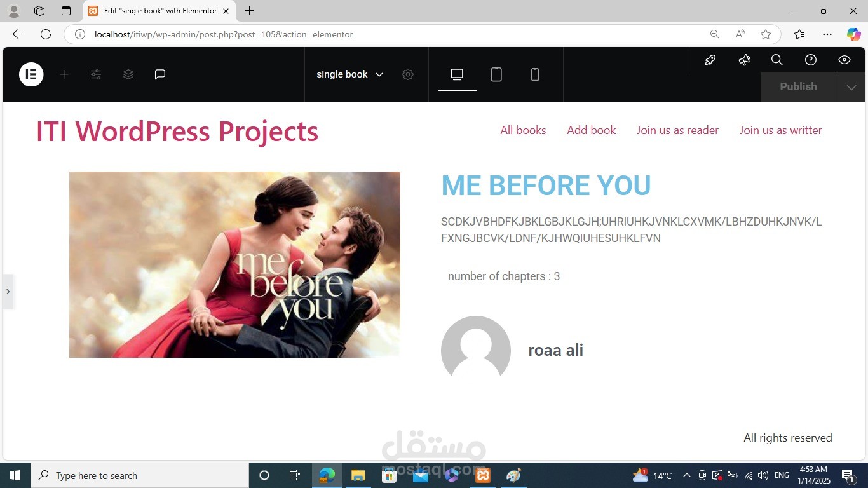Switch to mobile preview mode
Image resolution: width=868 pixels, height=488 pixels.
[535, 74]
